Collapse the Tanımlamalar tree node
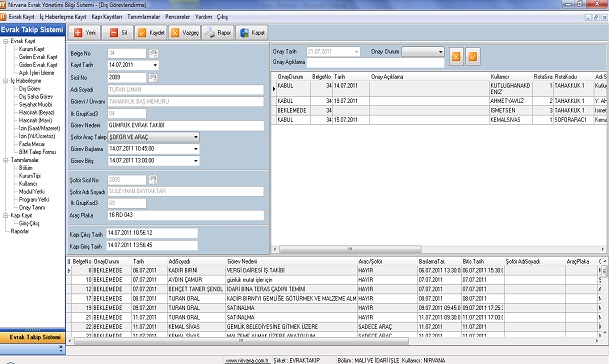This screenshot has width=609, height=364. pyautogui.click(x=5, y=160)
